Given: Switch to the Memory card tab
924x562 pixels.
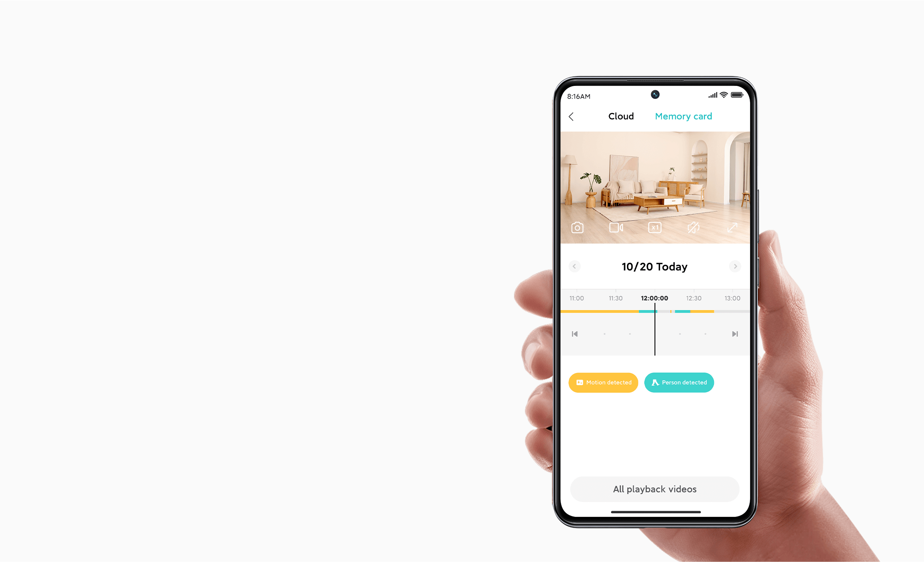Looking at the screenshot, I should coord(683,116).
